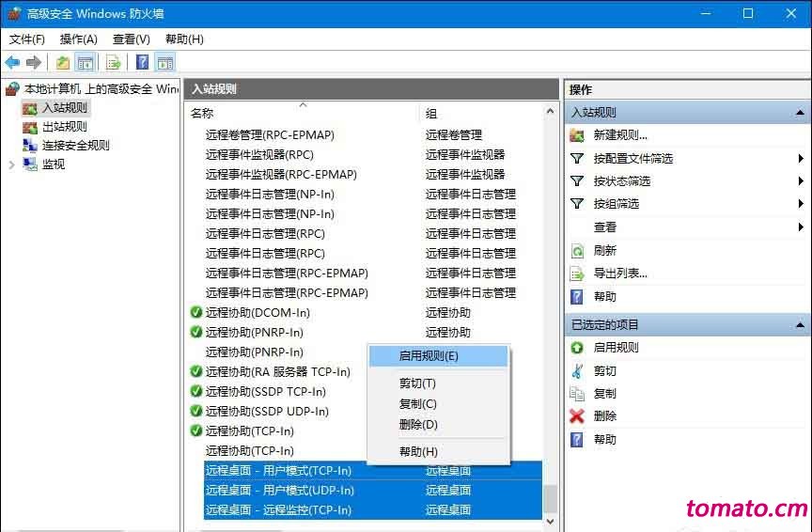This screenshot has width=812, height=532.
Task: Open the 查看(V) menu
Action: coord(131,39)
